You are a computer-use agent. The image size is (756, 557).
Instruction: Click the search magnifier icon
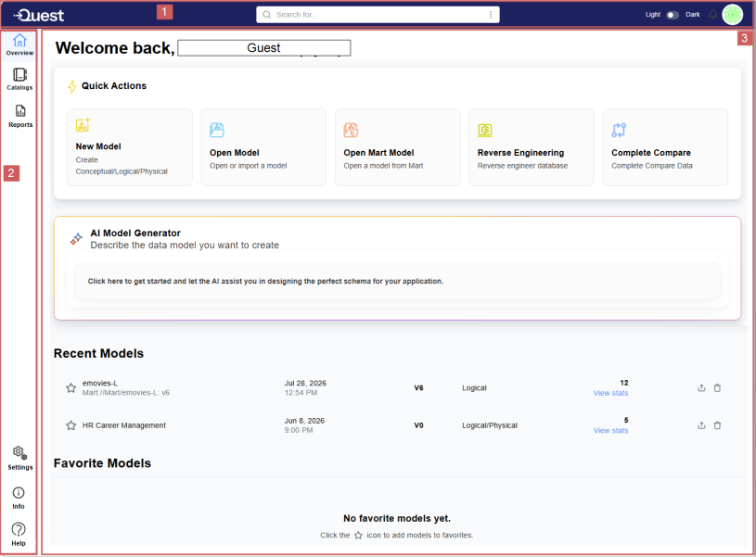tap(266, 15)
